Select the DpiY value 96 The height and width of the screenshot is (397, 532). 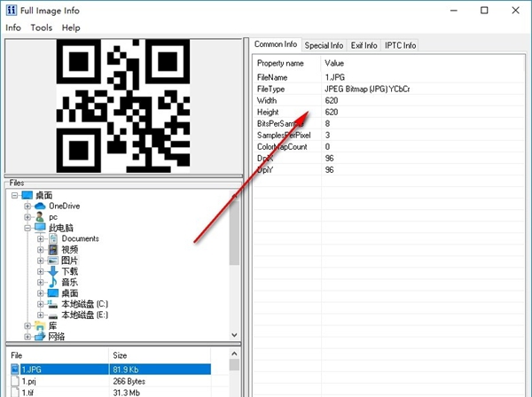click(329, 169)
